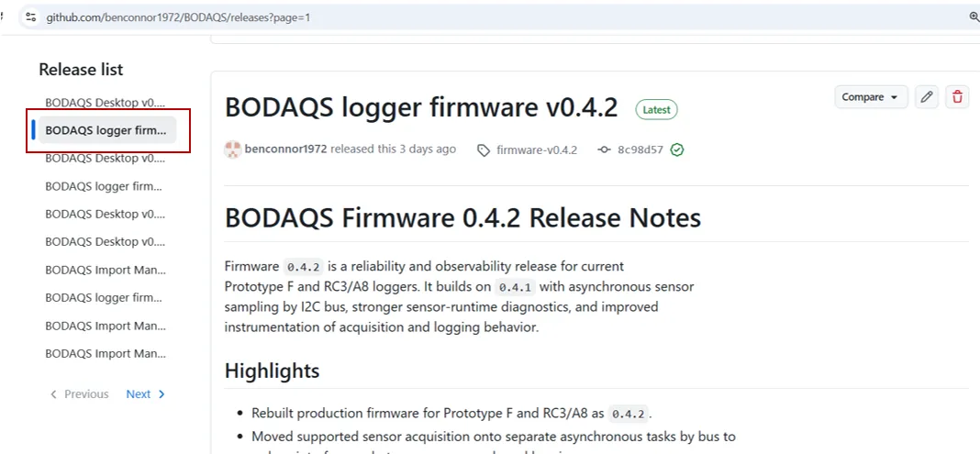The width and height of the screenshot is (980, 454).
Task: Click the disabled Previous pagination link
Action: [x=80, y=394]
